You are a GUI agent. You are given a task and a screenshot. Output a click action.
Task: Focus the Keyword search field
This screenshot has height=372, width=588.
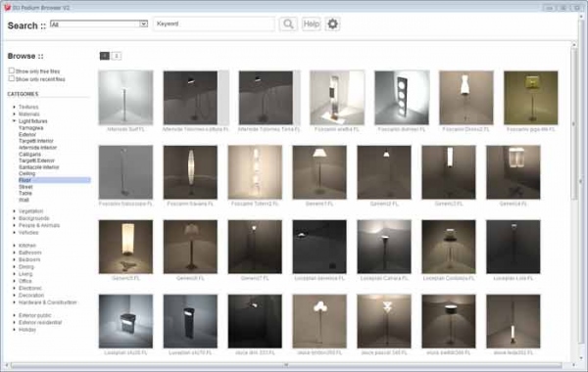[214, 23]
